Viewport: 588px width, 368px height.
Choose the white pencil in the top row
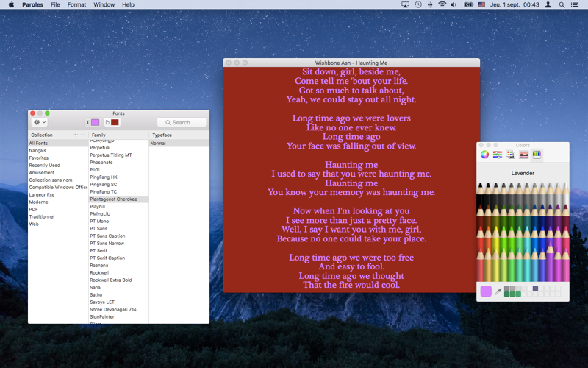pyautogui.click(x=565, y=194)
